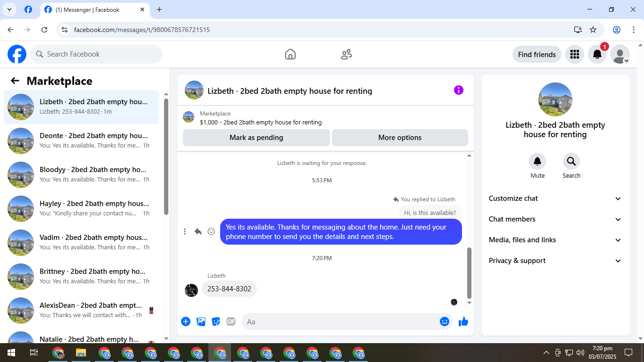Install app icon in address bar
644x362 pixels.
[x=578, y=30]
